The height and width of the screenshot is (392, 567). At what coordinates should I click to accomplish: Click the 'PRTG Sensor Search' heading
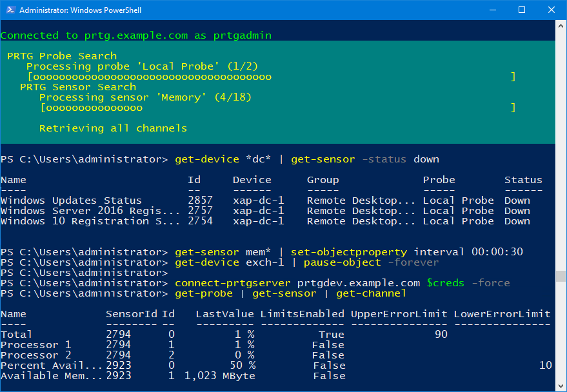click(x=78, y=87)
